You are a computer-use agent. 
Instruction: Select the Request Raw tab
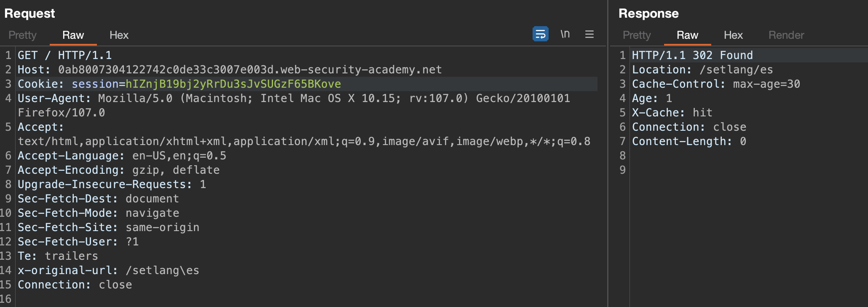click(x=73, y=35)
